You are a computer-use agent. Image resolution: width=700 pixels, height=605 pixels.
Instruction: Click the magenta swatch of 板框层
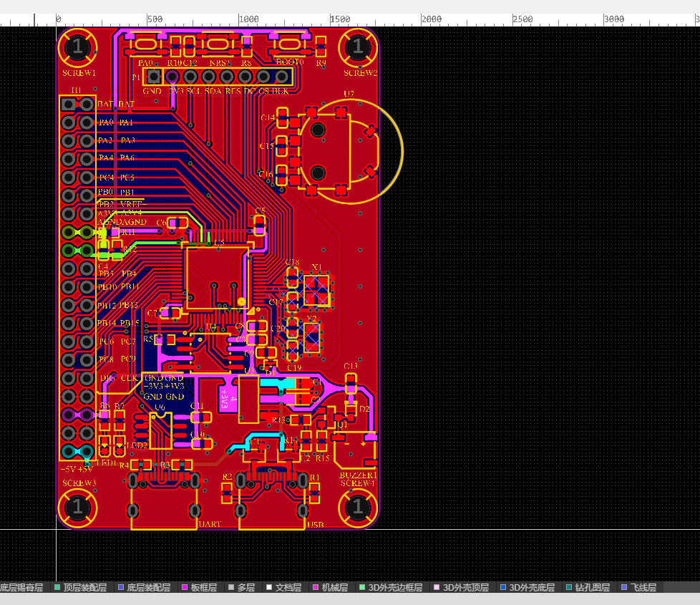pyautogui.click(x=185, y=588)
